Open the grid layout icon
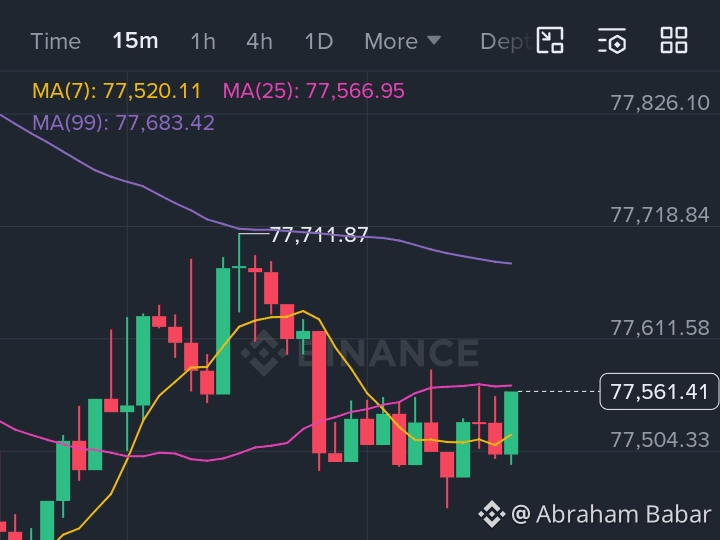Viewport: 720px width, 540px height. [674, 40]
